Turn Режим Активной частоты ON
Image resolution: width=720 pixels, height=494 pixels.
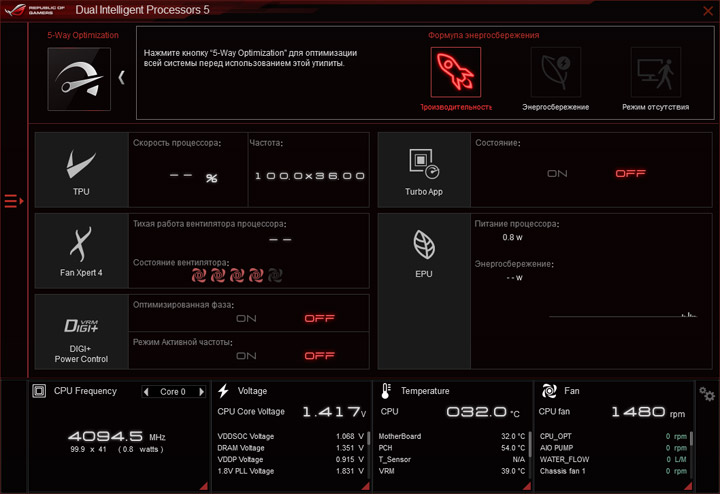(x=246, y=356)
